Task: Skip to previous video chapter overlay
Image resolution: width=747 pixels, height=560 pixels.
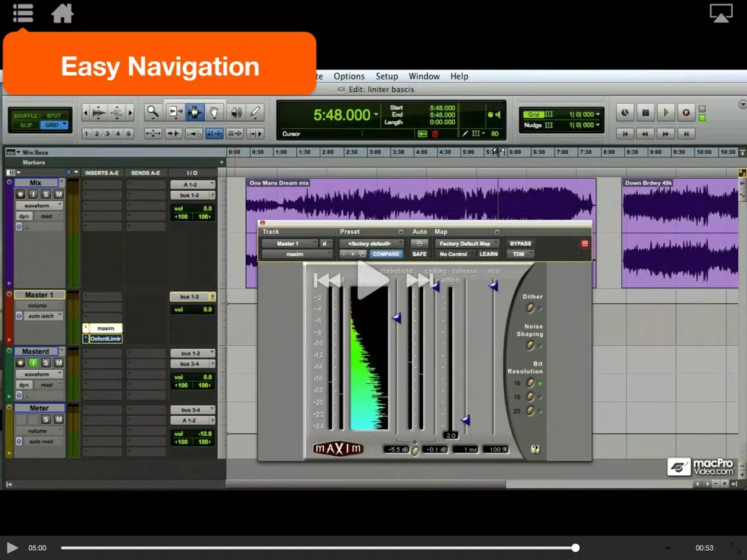Action: (327, 280)
